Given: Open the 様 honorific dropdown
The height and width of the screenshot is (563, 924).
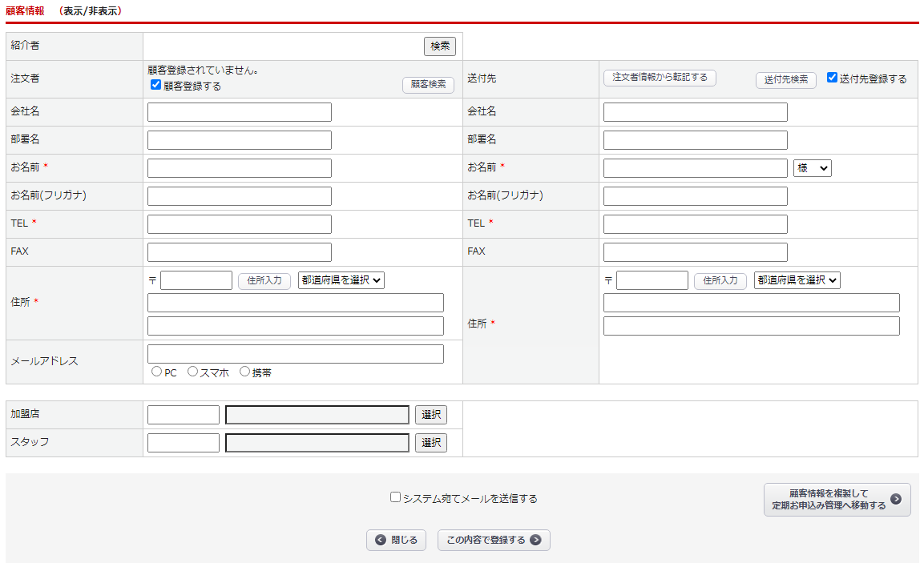Looking at the screenshot, I should pos(812,168).
